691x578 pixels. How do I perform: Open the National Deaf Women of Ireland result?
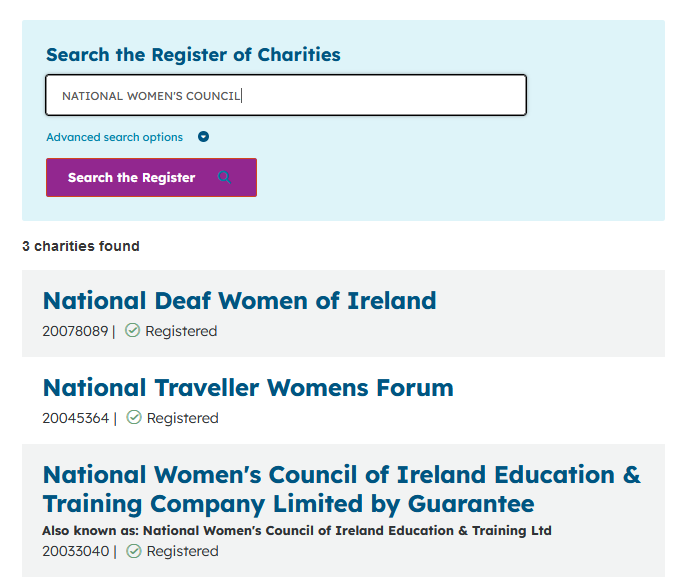click(x=239, y=301)
